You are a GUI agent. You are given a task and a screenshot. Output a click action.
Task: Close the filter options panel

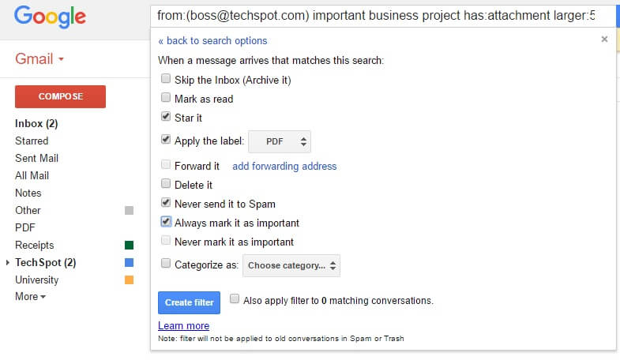point(604,39)
